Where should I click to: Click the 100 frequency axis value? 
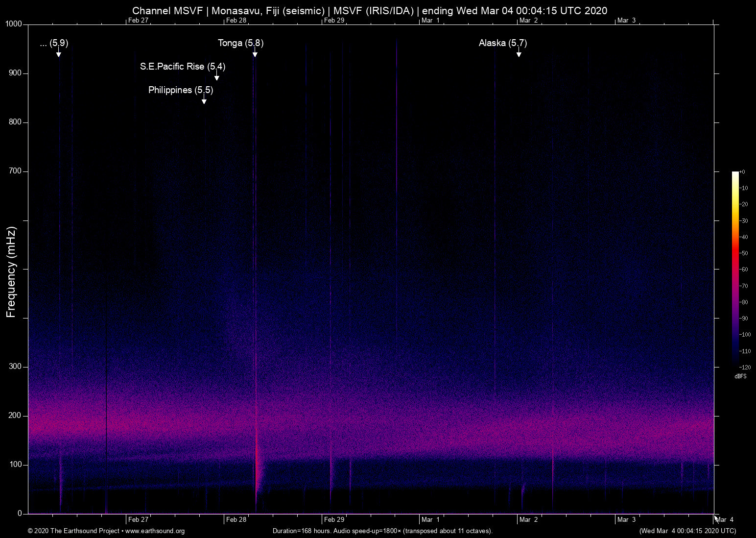15,465
